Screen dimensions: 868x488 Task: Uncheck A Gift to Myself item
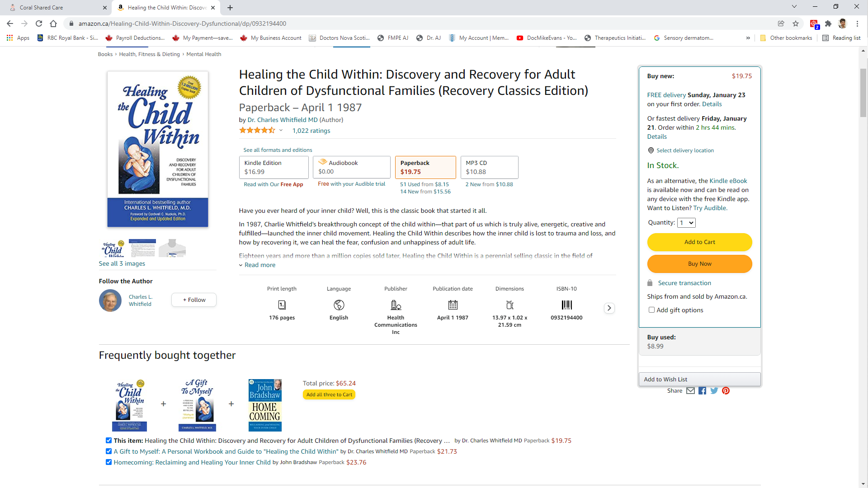[x=108, y=451]
